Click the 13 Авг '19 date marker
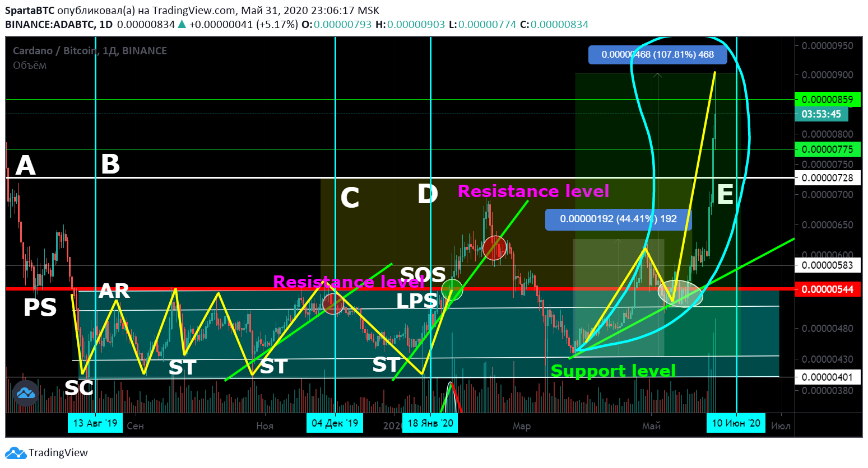 (95, 423)
